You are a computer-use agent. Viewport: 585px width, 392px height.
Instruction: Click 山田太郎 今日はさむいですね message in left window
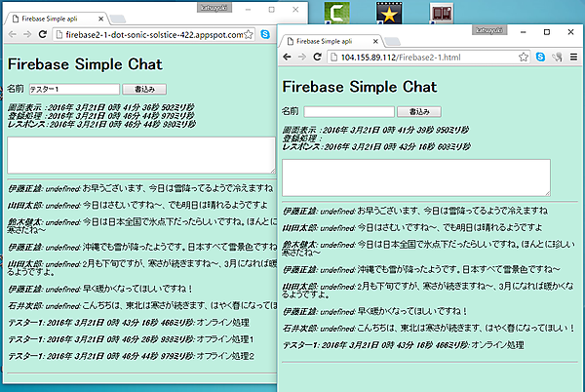point(137,205)
